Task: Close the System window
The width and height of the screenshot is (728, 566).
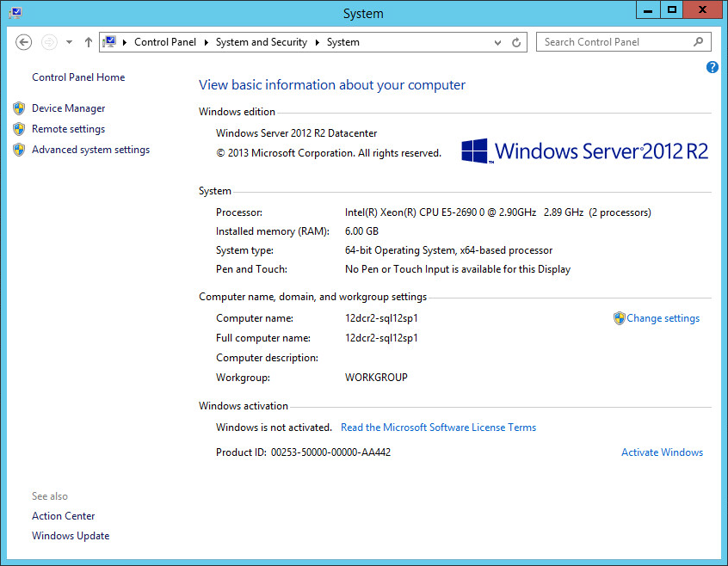Action: click(702, 9)
